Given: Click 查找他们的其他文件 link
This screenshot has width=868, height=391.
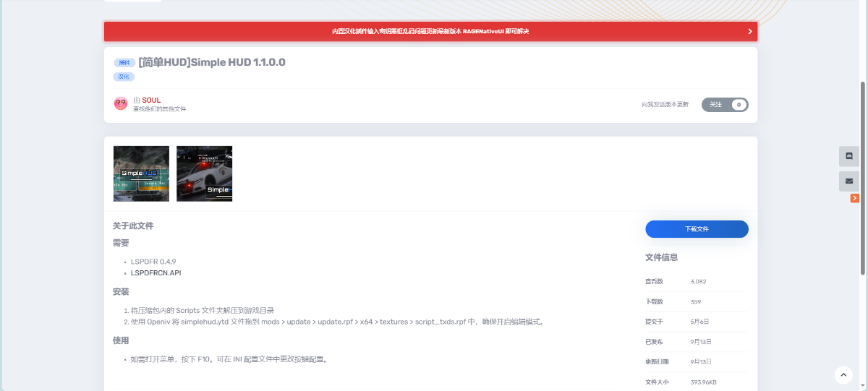Looking at the screenshot, I should tap(159, 109).
